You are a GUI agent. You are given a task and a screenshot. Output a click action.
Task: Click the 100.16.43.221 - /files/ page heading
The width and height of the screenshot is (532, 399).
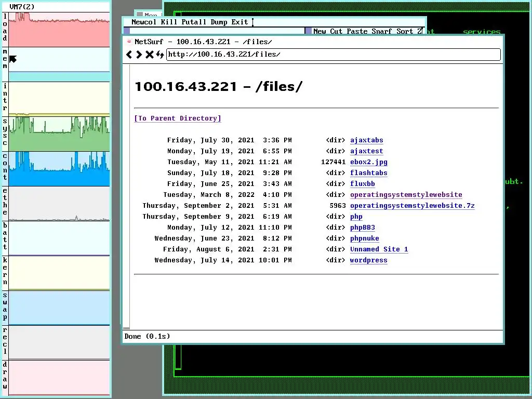pyautogui.click(x=218, y=87)
